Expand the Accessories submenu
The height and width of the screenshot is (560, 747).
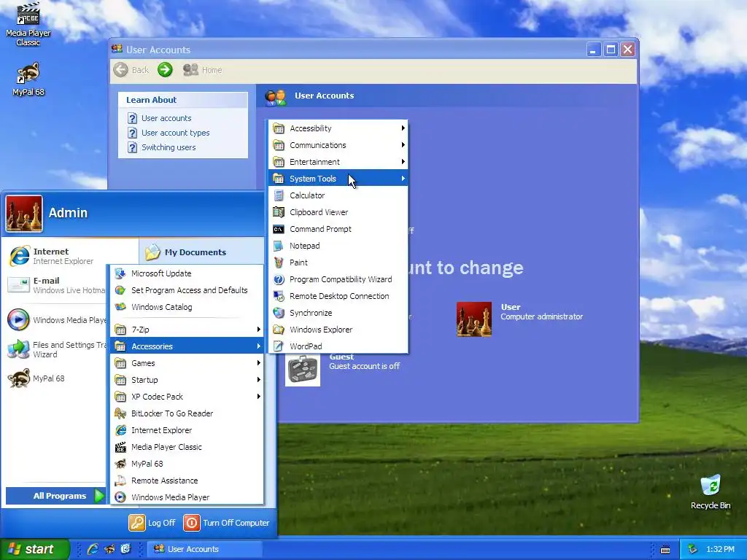(187, 346)
